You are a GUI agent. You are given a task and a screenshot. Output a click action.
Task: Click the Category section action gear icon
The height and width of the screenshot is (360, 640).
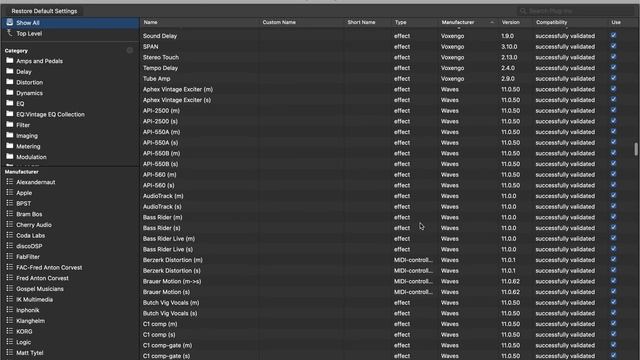click(x=130, y=50)
